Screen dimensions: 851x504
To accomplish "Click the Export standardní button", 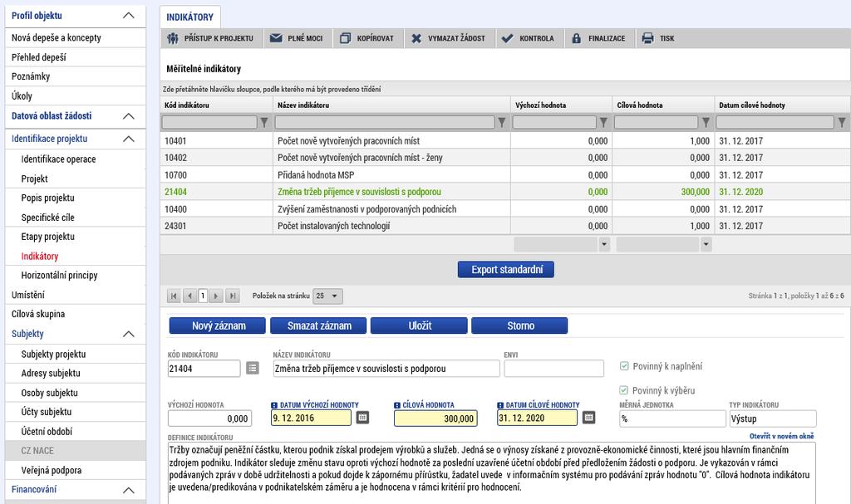I will point(506,270).
